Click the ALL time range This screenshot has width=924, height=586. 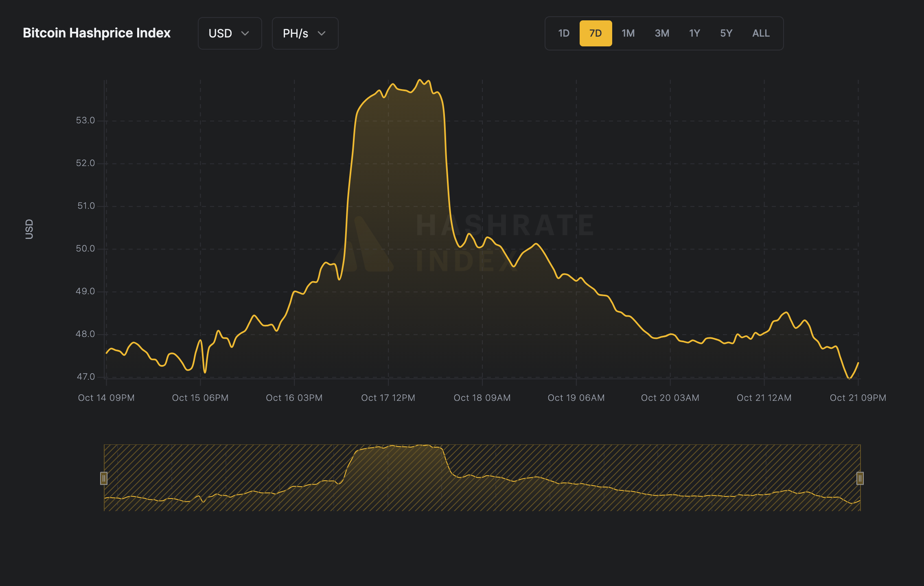[760, 33]
